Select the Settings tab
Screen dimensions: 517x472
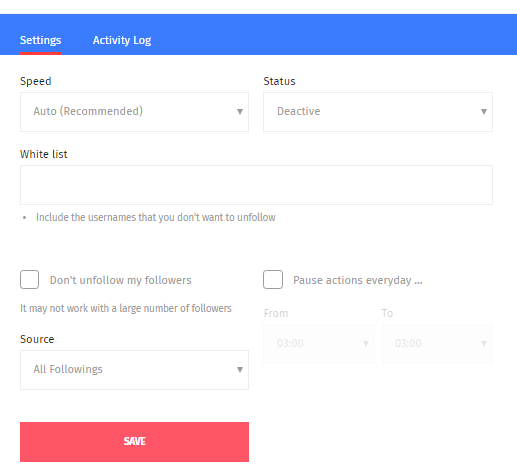(x=40, y=40)
